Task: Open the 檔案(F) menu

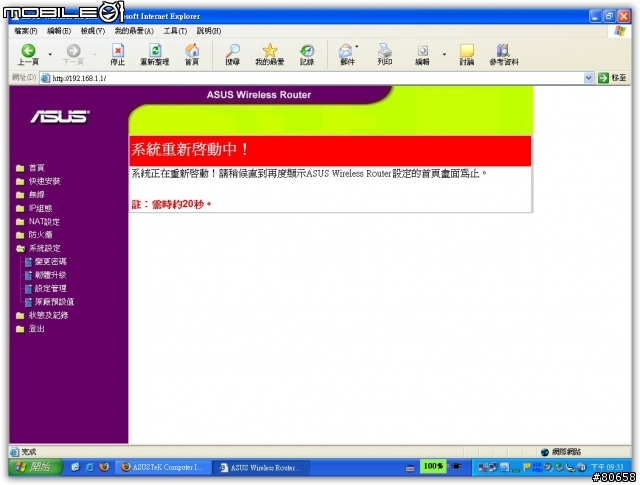Action: coord(26,31)
